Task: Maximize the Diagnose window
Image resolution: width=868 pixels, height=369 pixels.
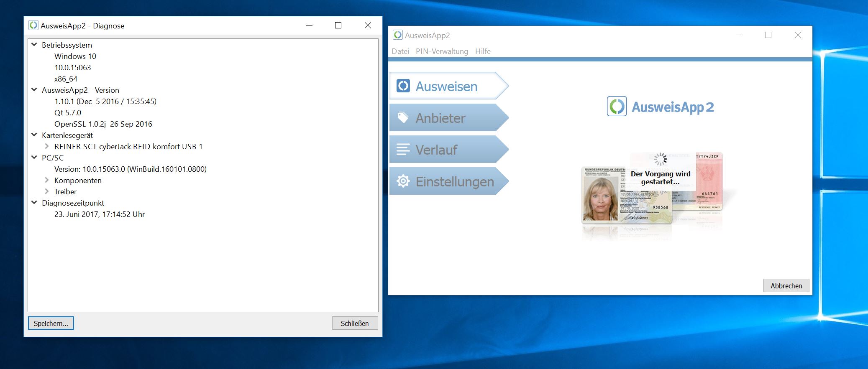Action: 338,25
